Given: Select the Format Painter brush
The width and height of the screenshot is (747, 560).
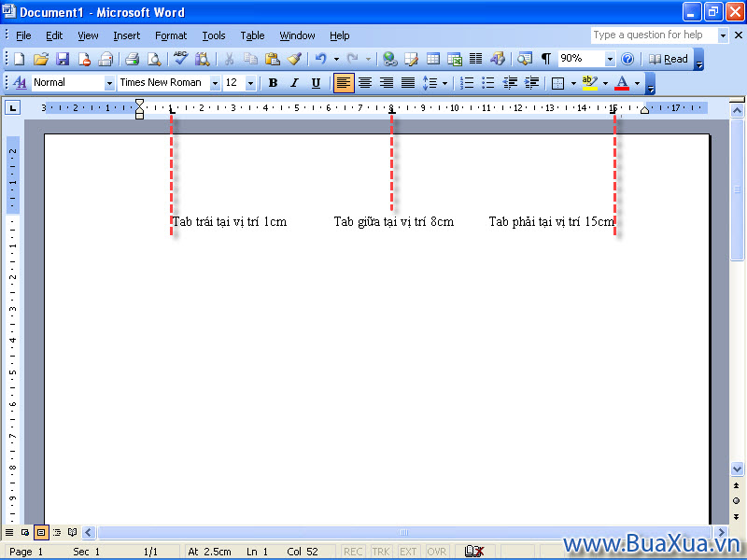Looking at the screenshot, I should (x=294, y=59).
